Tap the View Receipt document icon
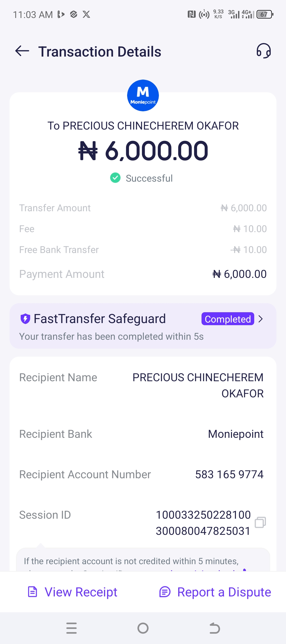Screen dimensions: 286x644 (x=33, y=592)
